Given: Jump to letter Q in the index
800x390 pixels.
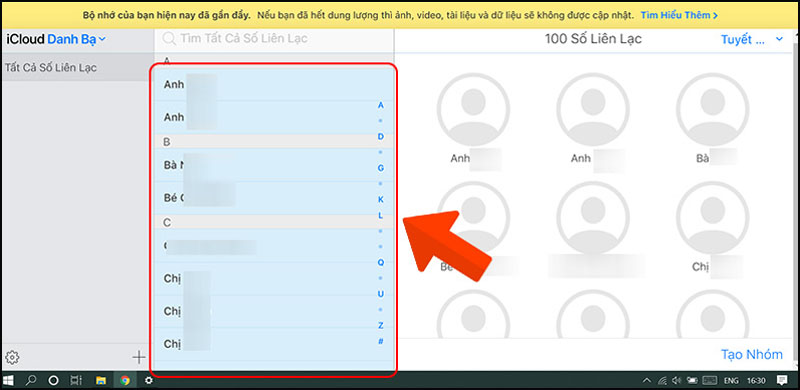Looking at the screenshot, I should click(x=381, y=262).
